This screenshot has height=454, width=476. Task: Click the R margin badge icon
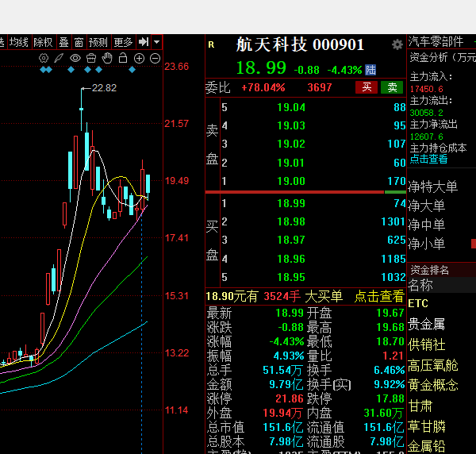pos(211,45)
